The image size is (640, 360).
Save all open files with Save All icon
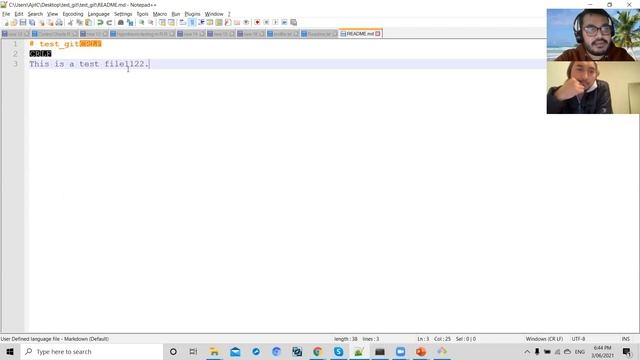pyautogui.click(x=32, y=22)
